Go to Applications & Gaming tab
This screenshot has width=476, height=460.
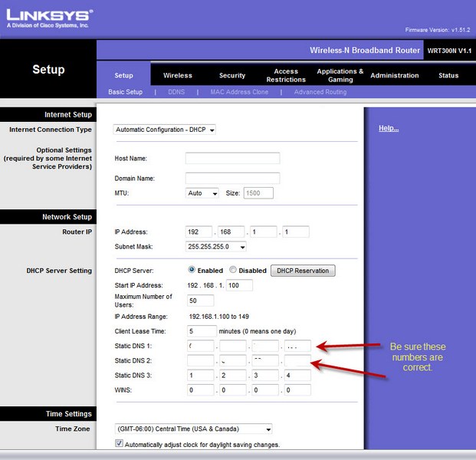point(340,75)
